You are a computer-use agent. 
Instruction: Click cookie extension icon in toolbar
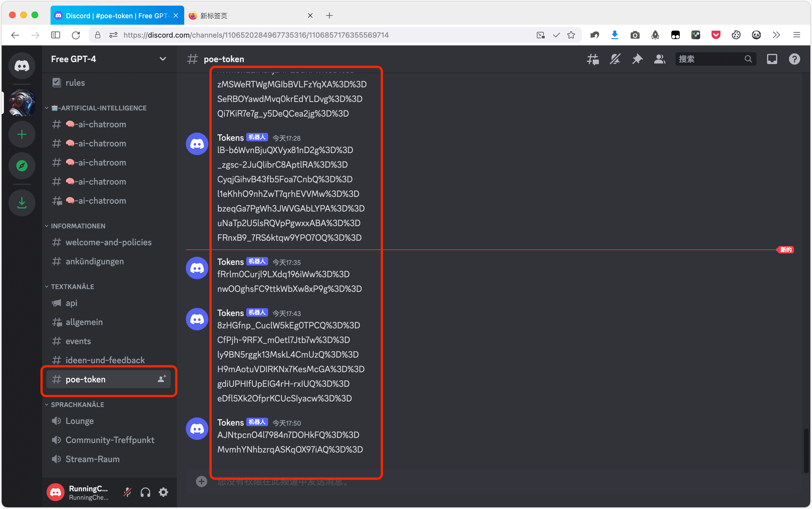point(736,35)
